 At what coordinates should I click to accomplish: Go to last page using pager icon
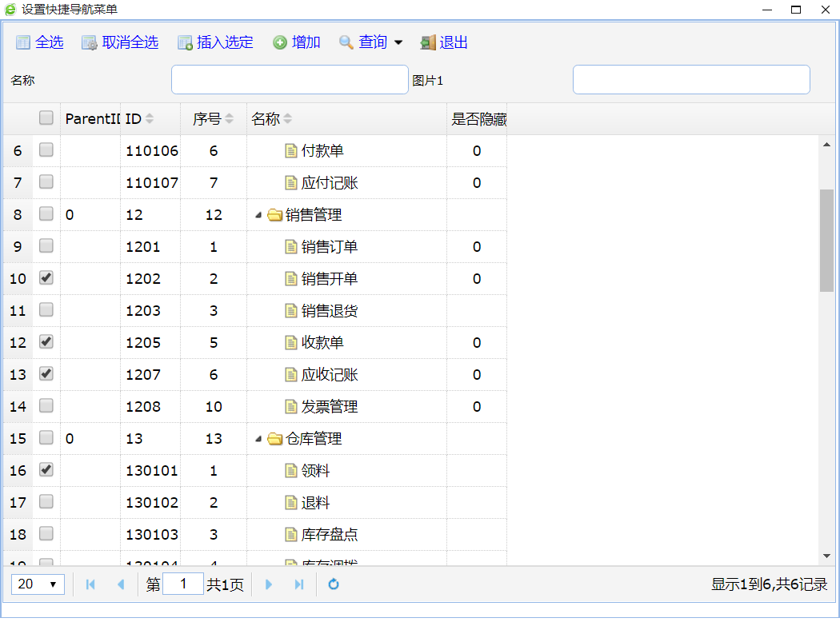[299, 584]
